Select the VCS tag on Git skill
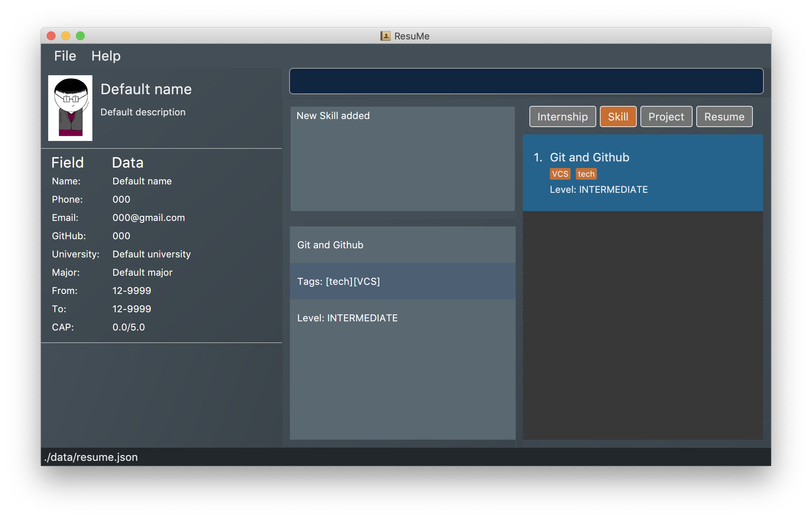Viewport: 812px width, 520px height. point(559,173)
